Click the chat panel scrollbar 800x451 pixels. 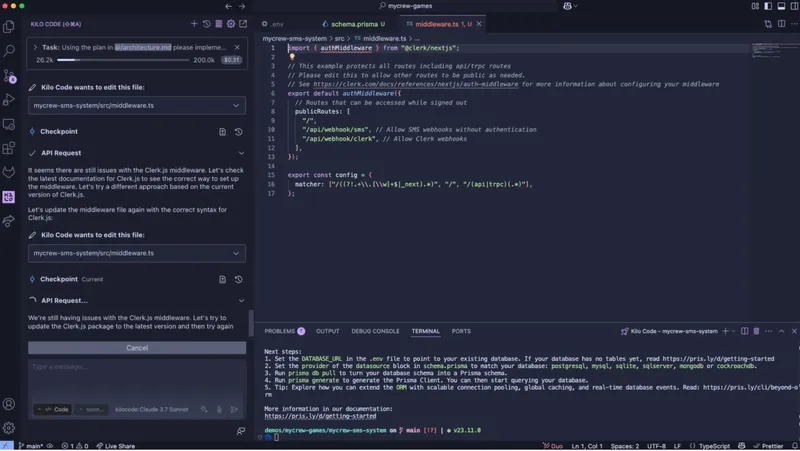coord(251,323)
